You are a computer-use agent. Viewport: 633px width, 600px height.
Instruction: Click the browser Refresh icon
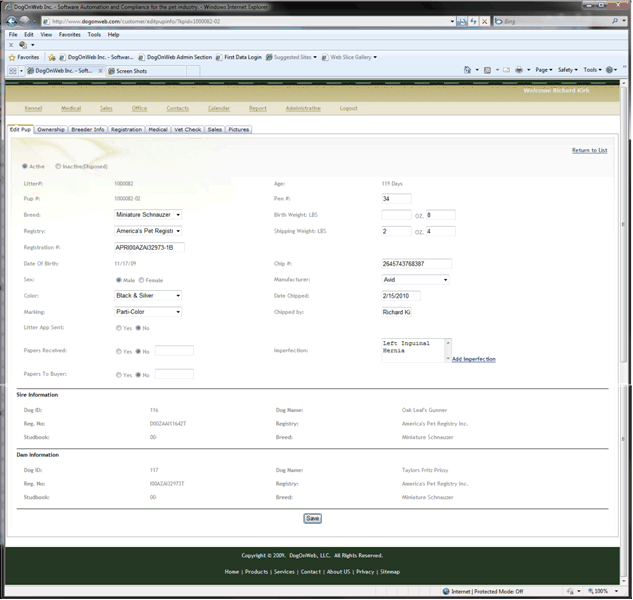pos(473,20)
